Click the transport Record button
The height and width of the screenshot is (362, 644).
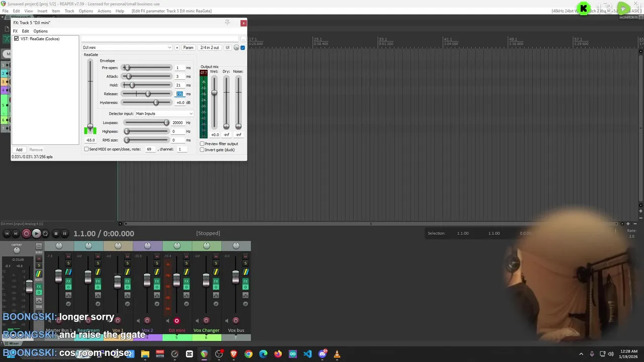coord(26,233)
